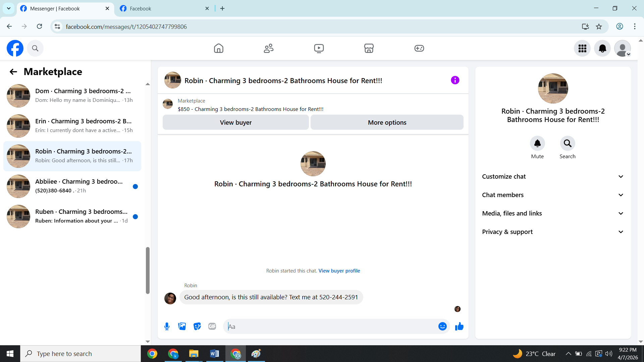Click the conversation list scrollbar thumb
Screen dimensions: 644x362
point(148,270)
